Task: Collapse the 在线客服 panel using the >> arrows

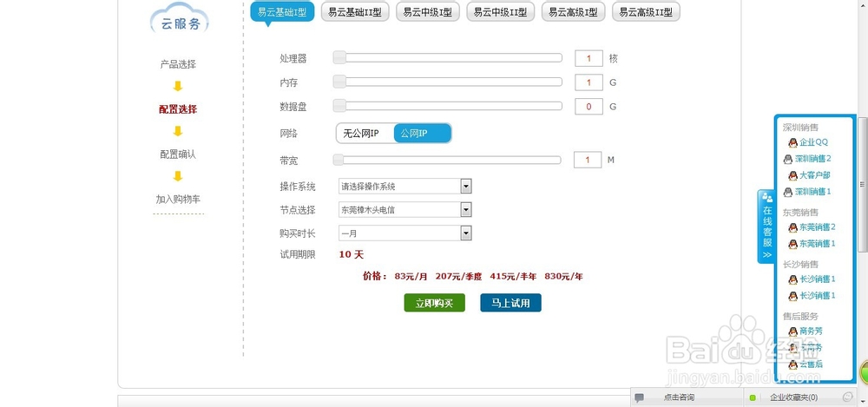Action: click(766, 255)
